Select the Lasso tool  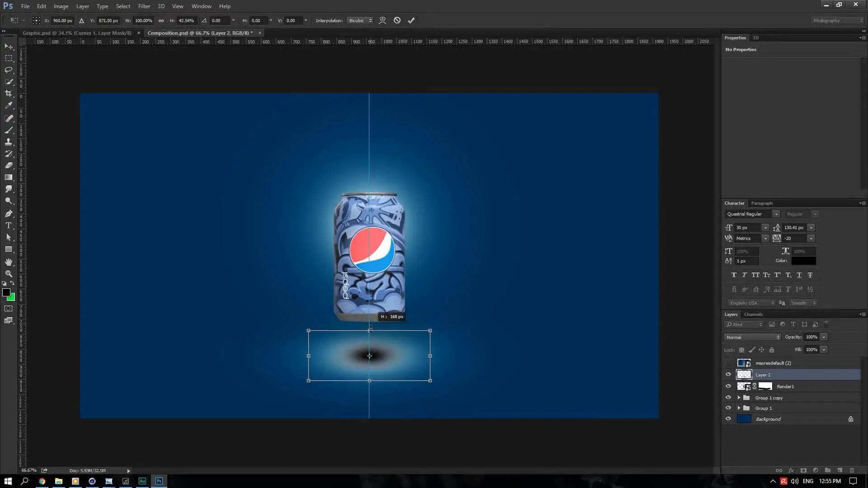coord(9,70)
